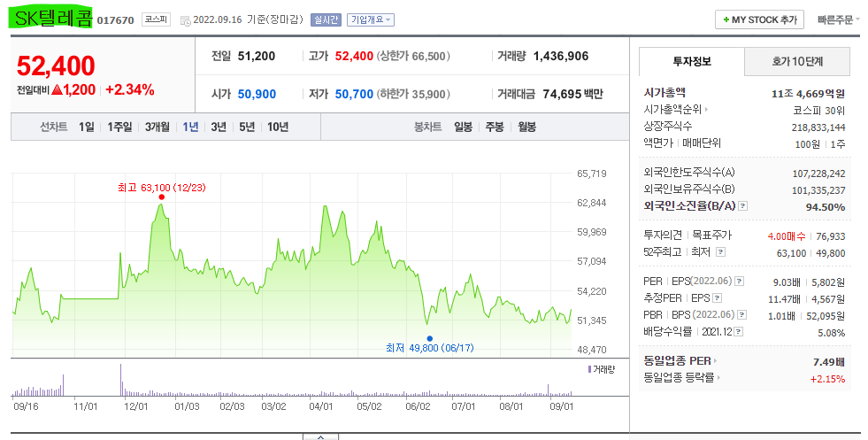Select the 3개월 line chart period

point(157,127)
